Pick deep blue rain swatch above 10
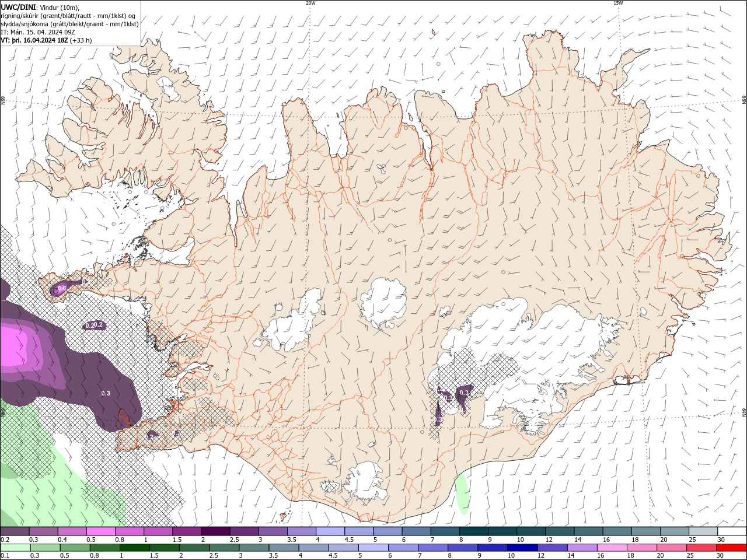747x560 pixels. click(x=522, y=548)
